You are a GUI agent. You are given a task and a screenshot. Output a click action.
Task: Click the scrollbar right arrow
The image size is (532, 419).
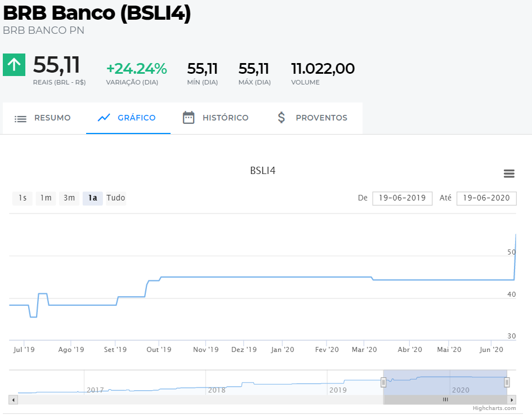click(512, 400)
